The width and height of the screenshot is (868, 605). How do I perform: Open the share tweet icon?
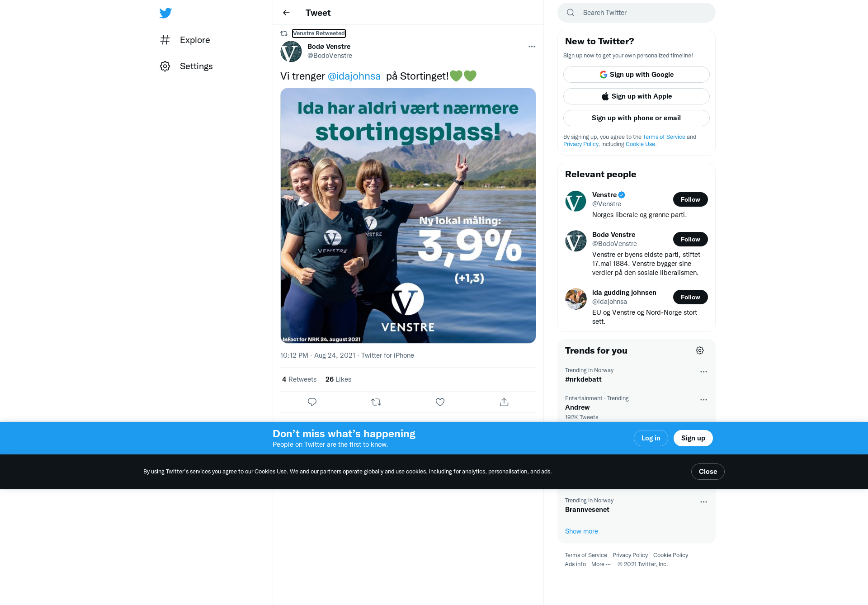coord(504,402)
